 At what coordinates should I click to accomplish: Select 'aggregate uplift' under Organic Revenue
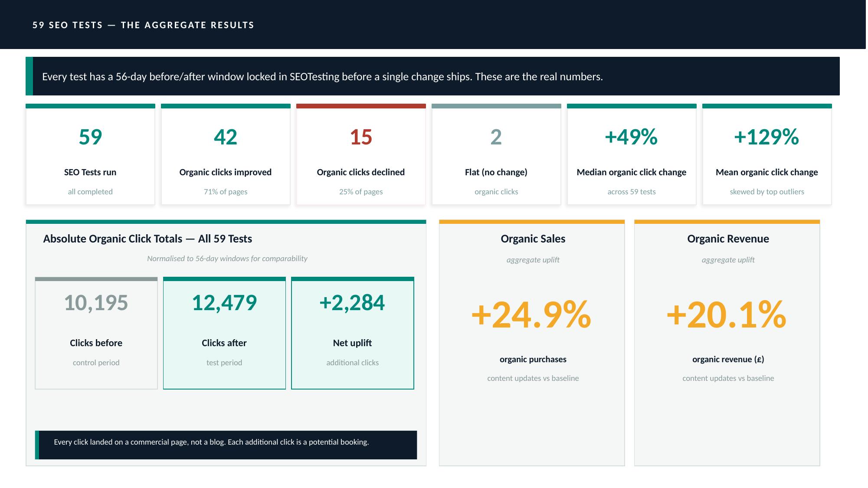coord(728,260)
